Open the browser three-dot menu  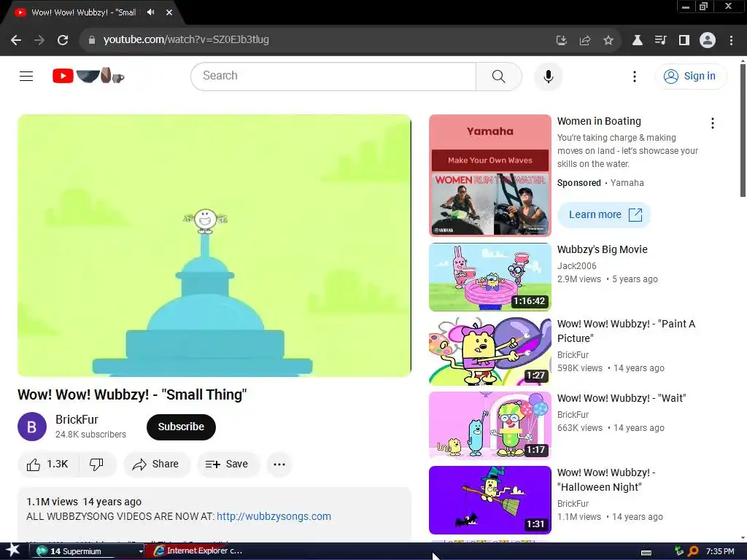click(731, 41)
